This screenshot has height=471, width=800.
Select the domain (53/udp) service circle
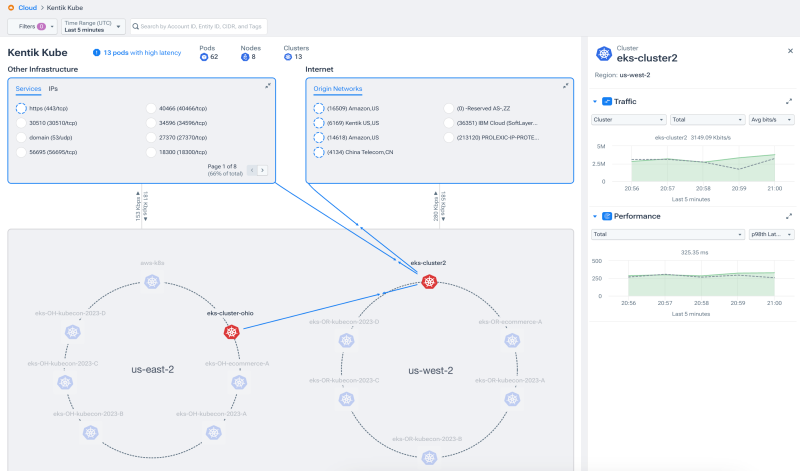[x=21, y=137]
